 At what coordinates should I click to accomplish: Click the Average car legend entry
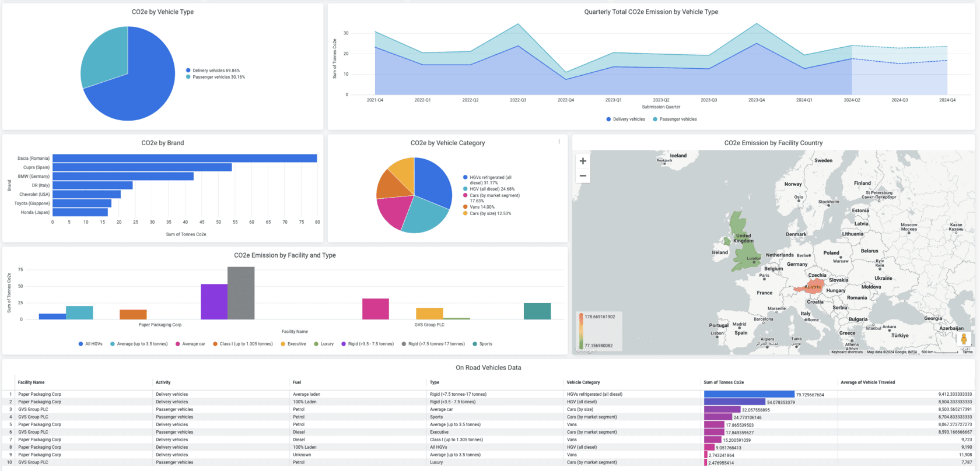click(x=190, y=344)
